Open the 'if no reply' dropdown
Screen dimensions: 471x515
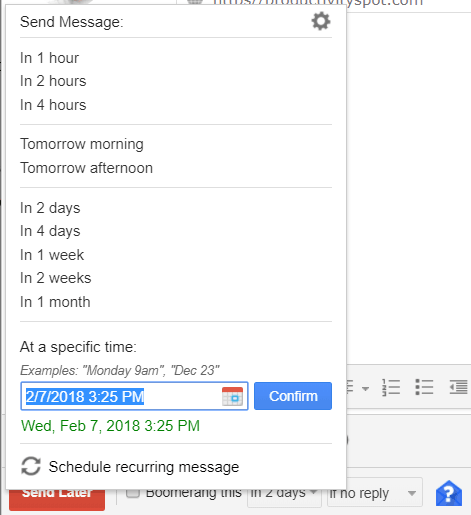(x=375, y=493)
